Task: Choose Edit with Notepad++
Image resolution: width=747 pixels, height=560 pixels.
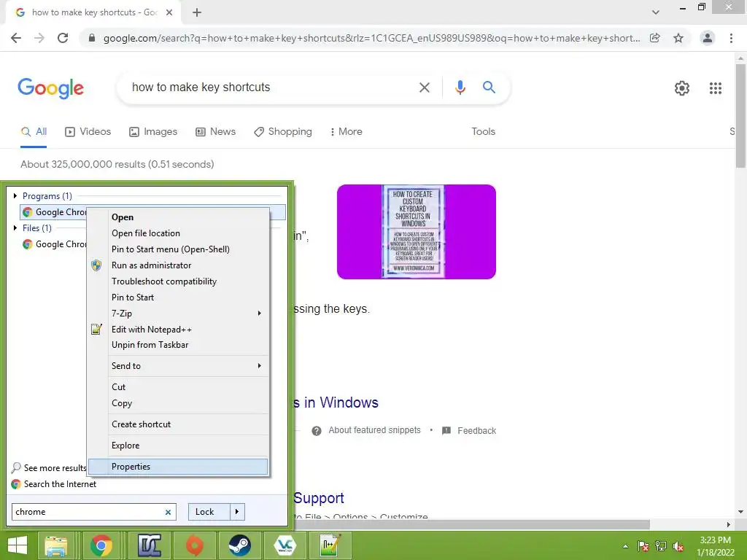Action: (178, 330)
